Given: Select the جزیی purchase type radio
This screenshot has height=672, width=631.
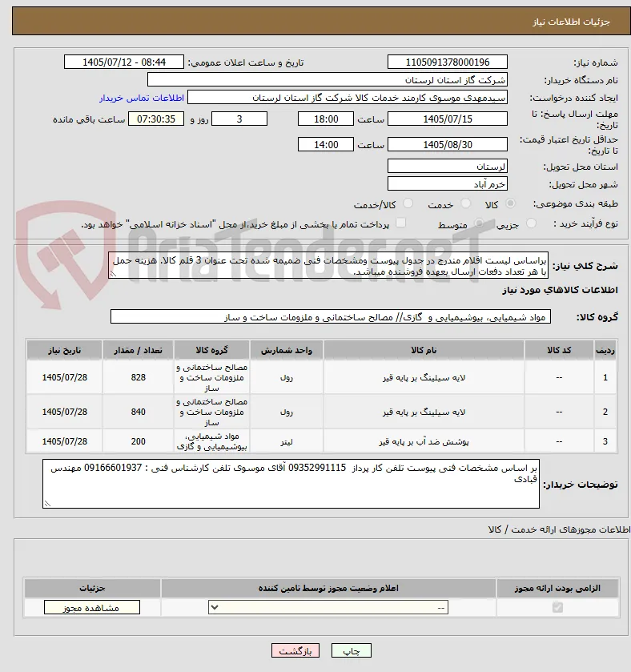Looking at the screenshot, I should coord(531,223).
